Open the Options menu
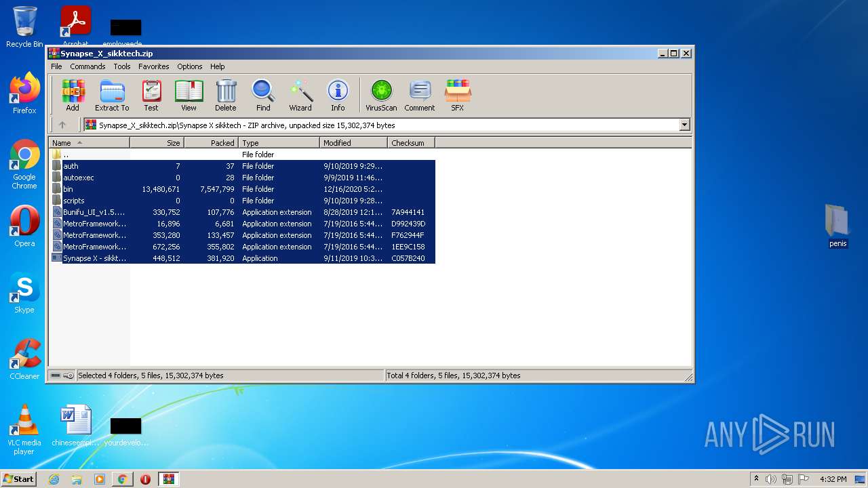This screenshot has width=868, height=488. pos(190,66)
